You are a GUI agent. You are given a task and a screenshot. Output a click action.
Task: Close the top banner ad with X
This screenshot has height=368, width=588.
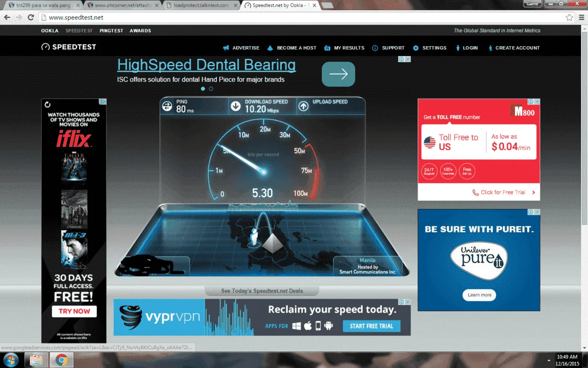(408, 59)
